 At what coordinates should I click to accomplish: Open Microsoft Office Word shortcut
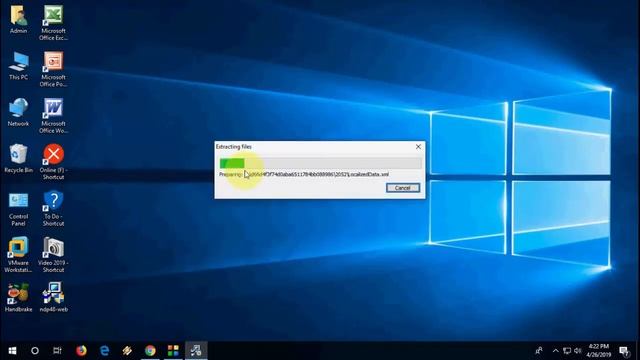53,116
